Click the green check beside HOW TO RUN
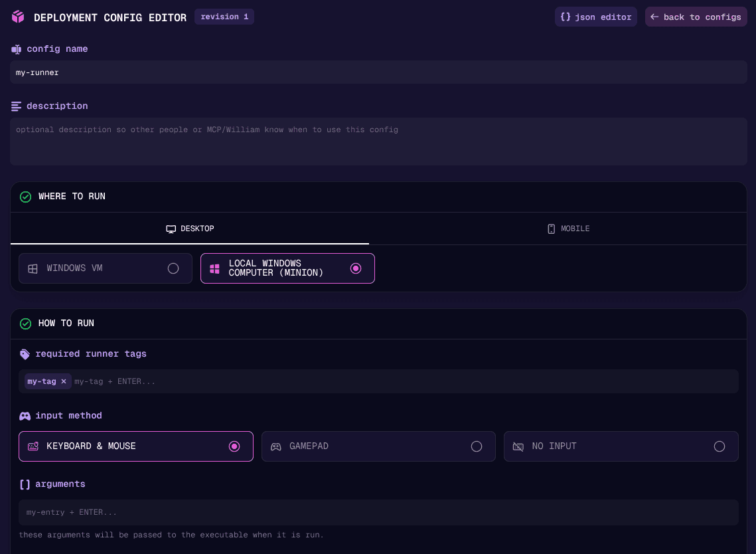The height and width of the screenshot is (554, 756). point(25,323)
